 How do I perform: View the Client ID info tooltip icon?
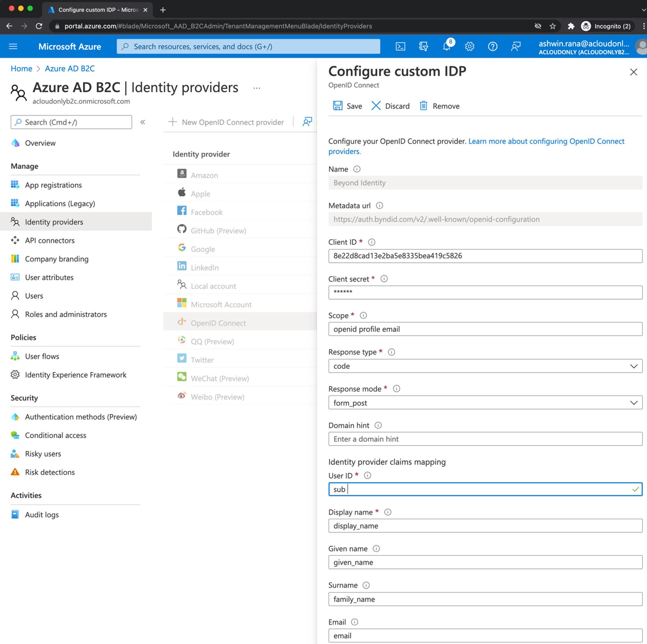click(x=372, y=242)
